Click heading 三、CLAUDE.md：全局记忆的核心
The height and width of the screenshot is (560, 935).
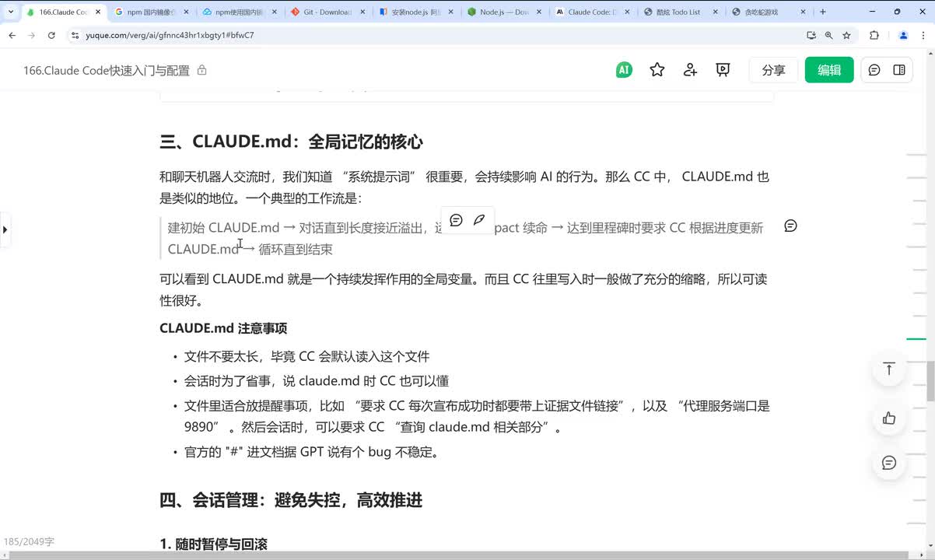(291, 142)
